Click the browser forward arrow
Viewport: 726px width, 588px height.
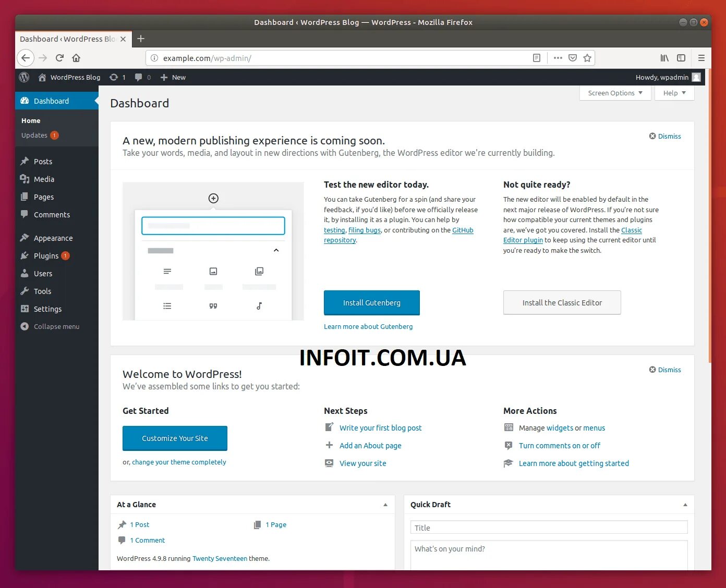[x=43, y=58]
